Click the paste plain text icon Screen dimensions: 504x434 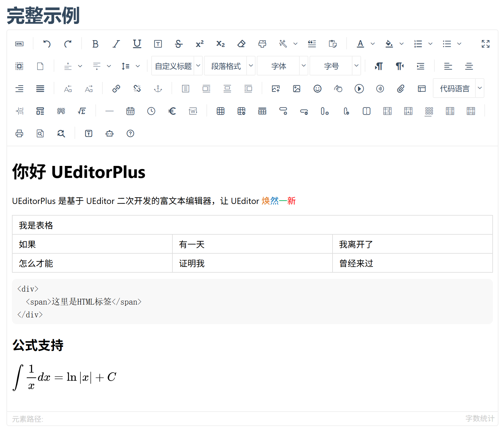tap(333, 44)
